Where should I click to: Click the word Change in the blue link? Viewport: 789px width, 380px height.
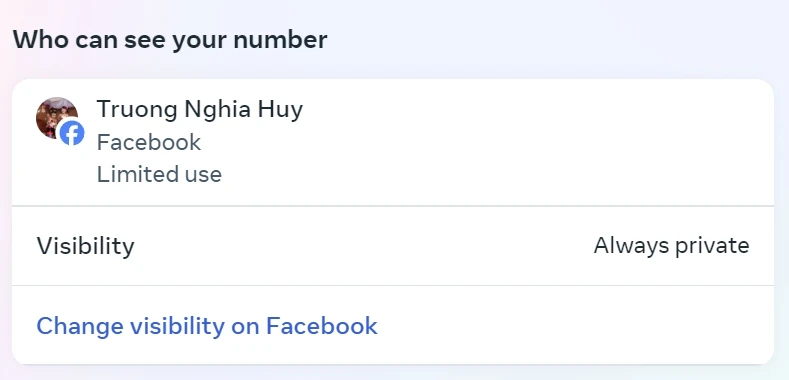(80, 326)
